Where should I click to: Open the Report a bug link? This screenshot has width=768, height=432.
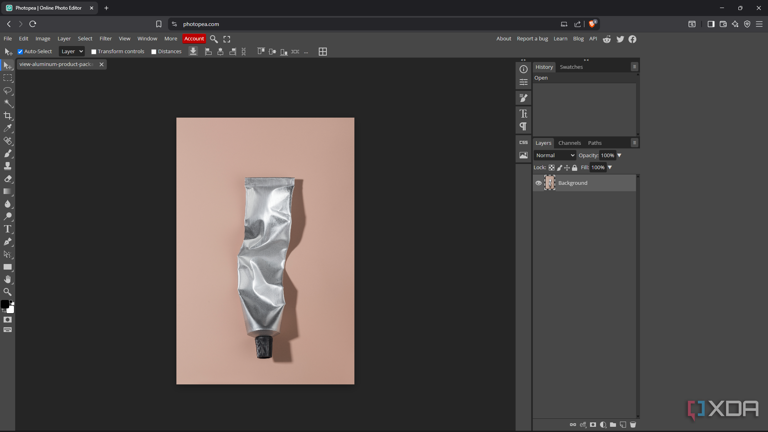point(532,39)
